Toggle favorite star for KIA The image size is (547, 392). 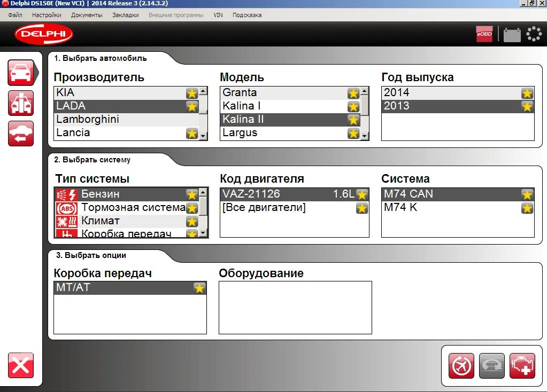tap(192, 93)
